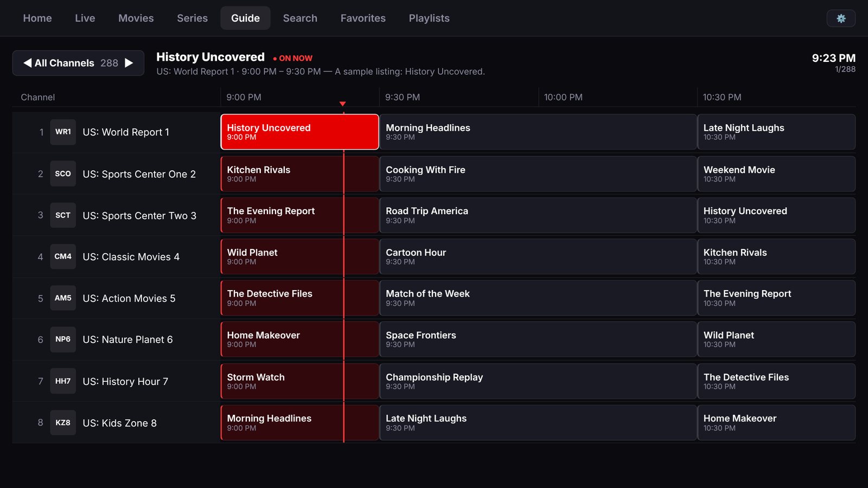868x488 pixels.
Task: Open the Home tab
Action: coord(37,18)
